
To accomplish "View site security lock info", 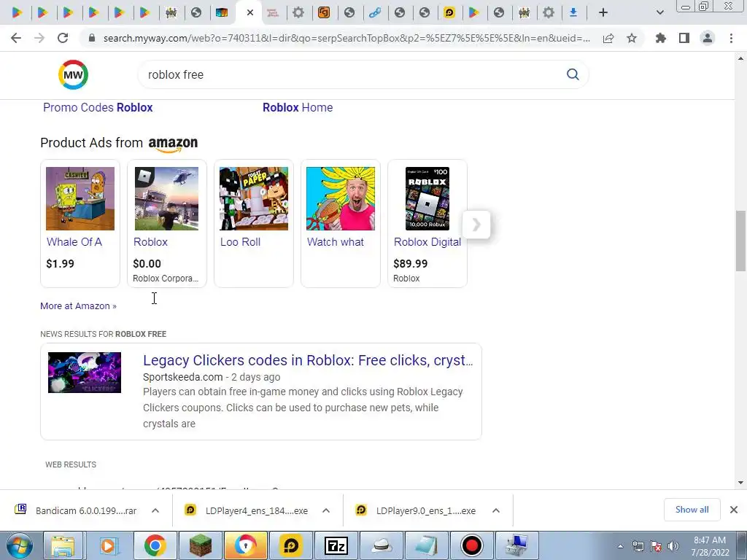I will pyautogui.click(x=92, y=38).
